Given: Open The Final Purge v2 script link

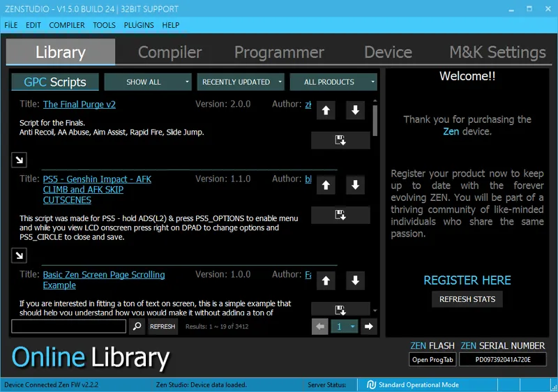Looking at the screenshot, I should 79,105.
